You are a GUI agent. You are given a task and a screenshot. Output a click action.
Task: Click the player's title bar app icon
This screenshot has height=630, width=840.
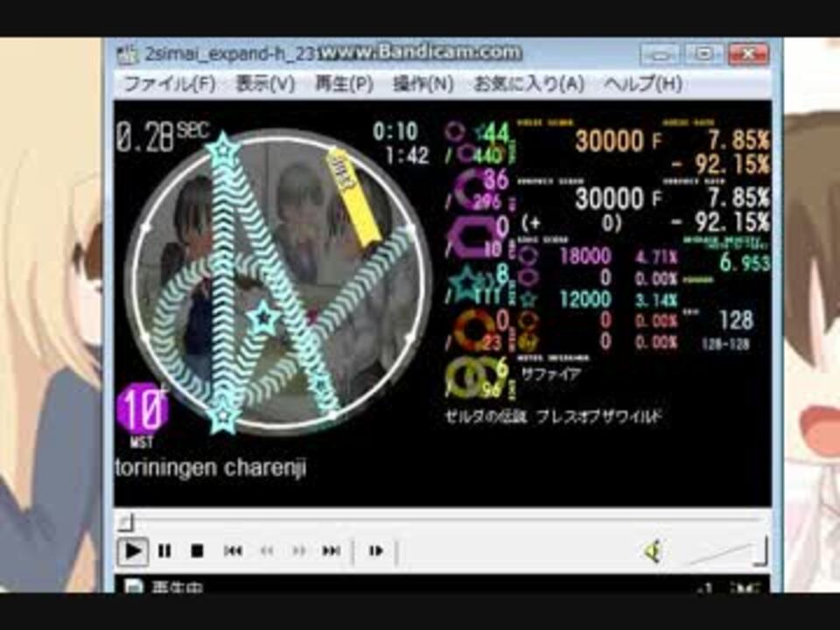128,54
